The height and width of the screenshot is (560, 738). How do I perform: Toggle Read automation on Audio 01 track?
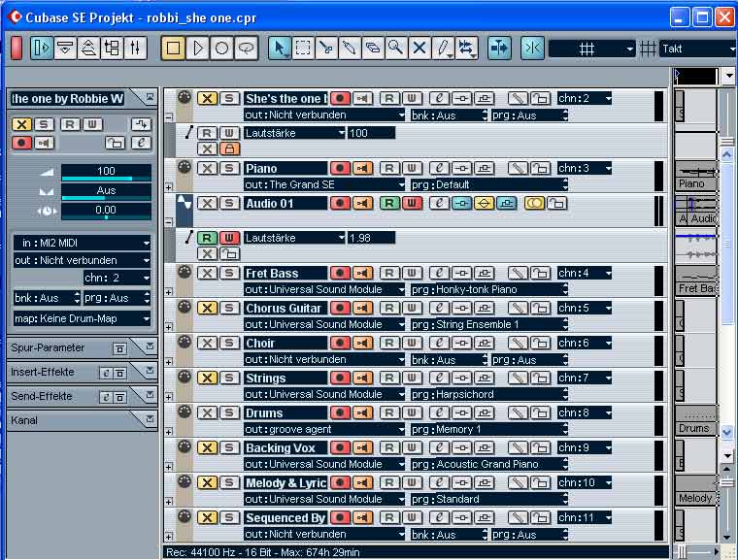tap(389, 203)
